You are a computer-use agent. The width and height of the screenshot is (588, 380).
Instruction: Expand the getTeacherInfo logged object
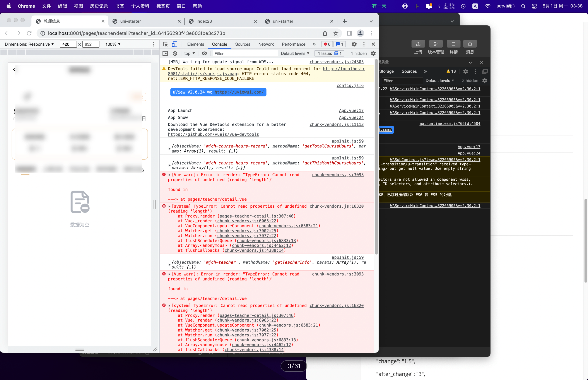coord(169,265)
